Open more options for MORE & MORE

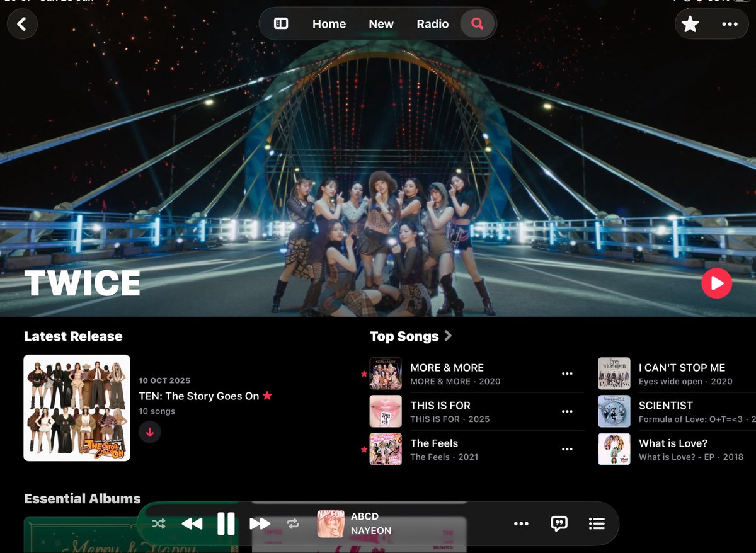coord(567,373)
